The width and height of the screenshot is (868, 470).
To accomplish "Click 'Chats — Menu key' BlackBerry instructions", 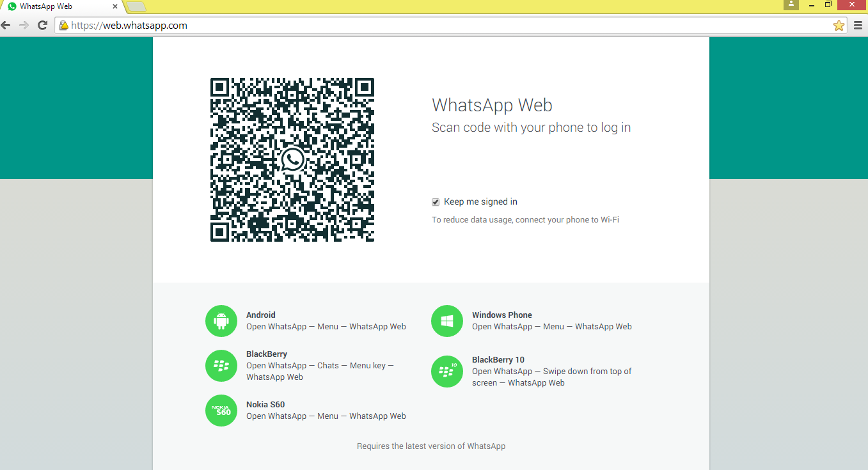I will (320, 372).
